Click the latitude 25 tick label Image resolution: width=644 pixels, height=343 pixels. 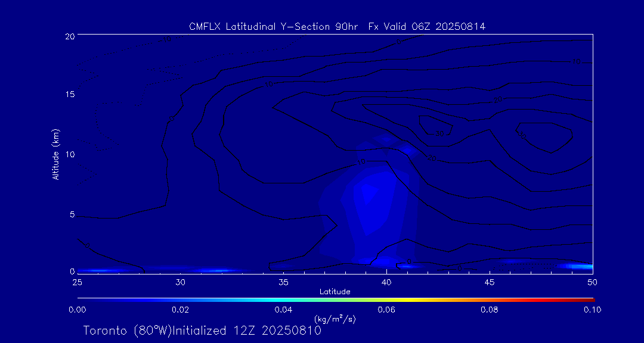pyautogui.click(x=78, y=282)
